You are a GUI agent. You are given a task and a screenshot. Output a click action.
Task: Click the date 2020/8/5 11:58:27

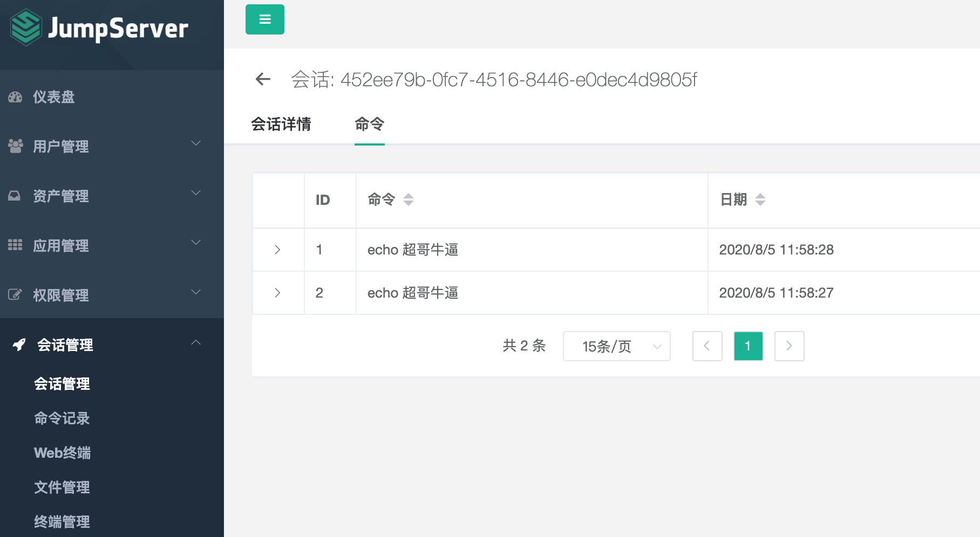[777, 293]
